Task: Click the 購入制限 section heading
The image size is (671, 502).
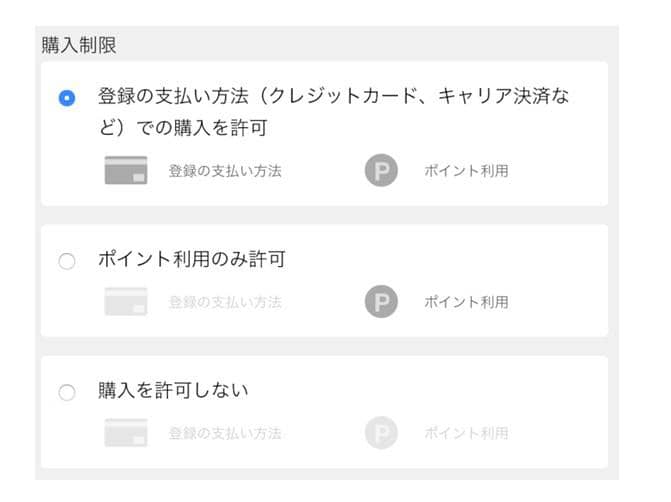Action: [79, 45]
